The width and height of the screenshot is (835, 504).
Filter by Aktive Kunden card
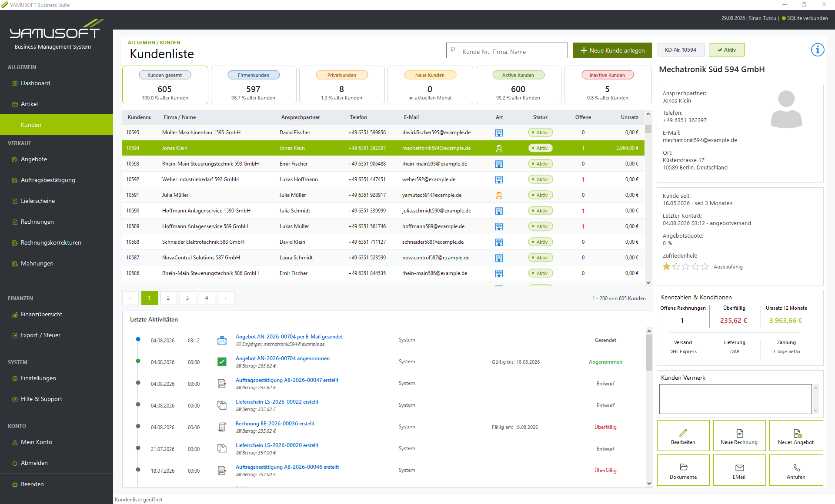point(518,85)
